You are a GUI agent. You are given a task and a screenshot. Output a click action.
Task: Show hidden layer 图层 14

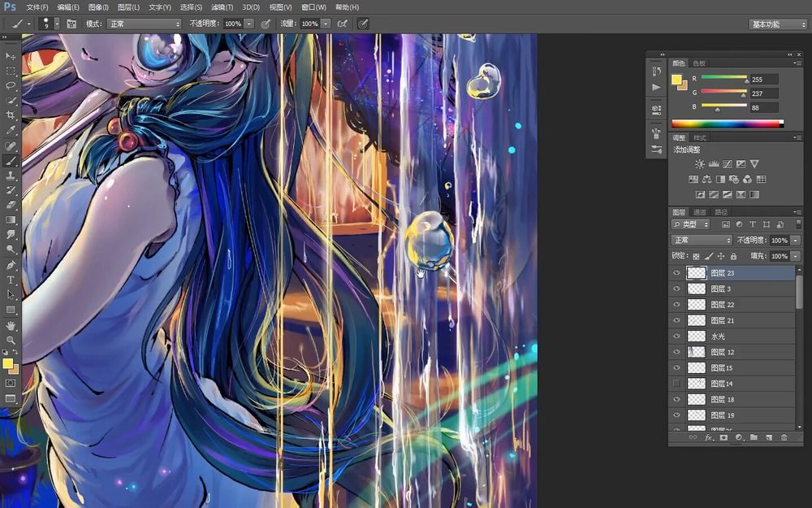pyautogui.click(x=676, y=384)
